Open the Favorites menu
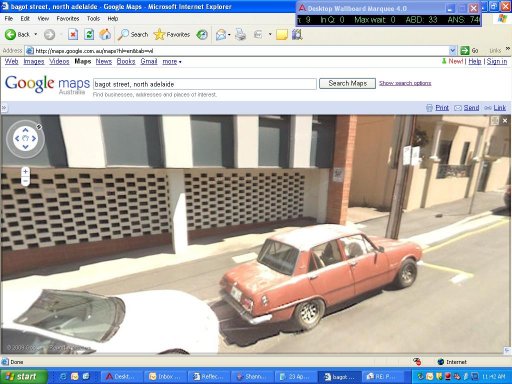This screenshot has height=384, width=512. point(68,19)
